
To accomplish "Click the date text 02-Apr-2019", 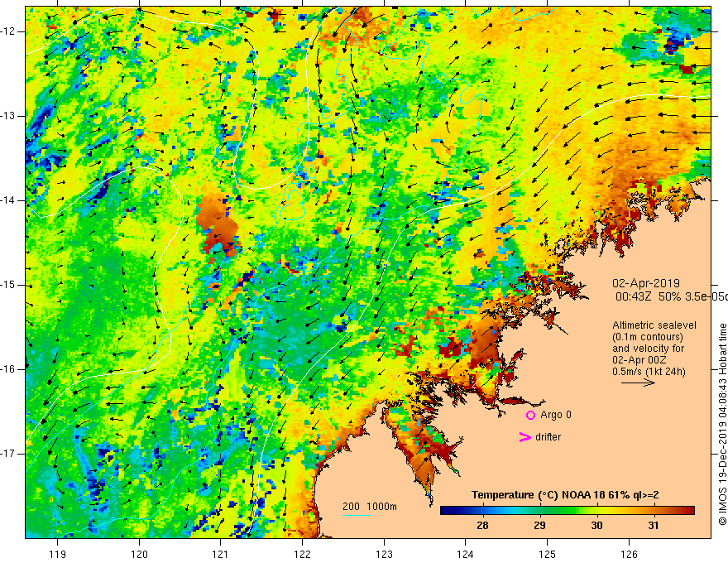I will [x=646, y=283].
